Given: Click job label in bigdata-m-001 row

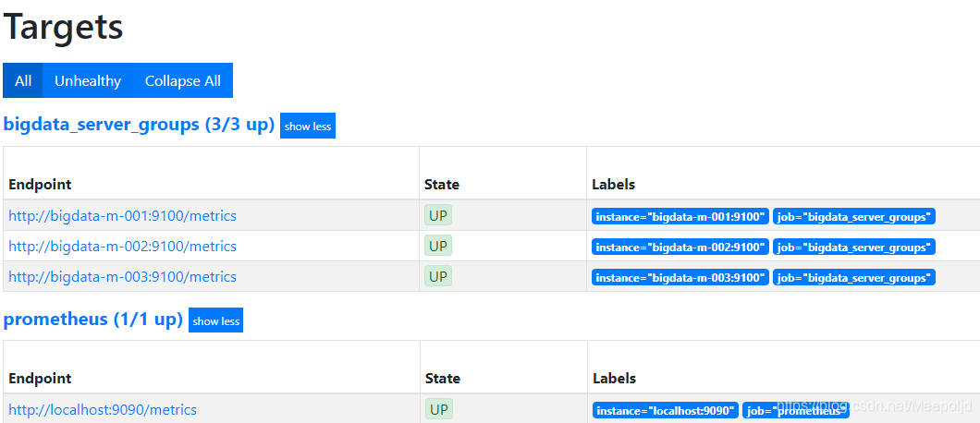Looking at the screenshot, I should (x=854, y=217).
